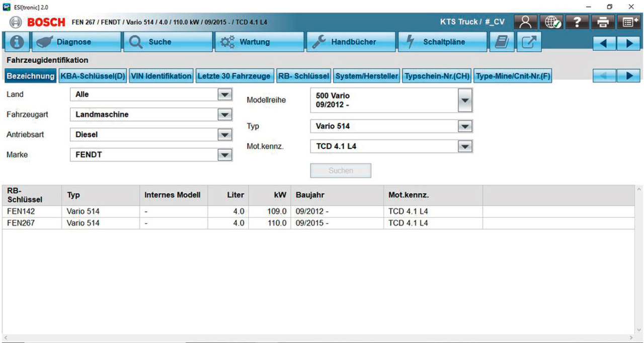Image resolution: width=644 pixels, height=343 pixels.
Task: Click the Bosch logo emblem
Action: (16, 22)
